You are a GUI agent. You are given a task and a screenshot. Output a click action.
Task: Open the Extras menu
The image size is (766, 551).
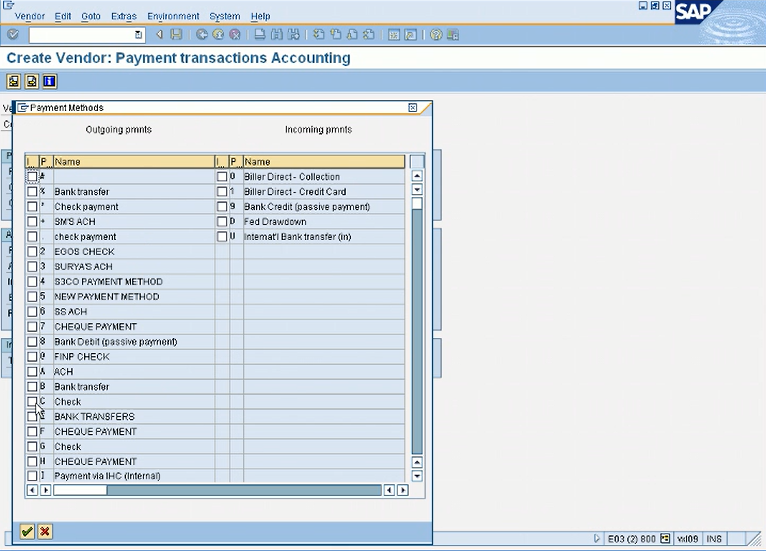[x=124, y=16]
